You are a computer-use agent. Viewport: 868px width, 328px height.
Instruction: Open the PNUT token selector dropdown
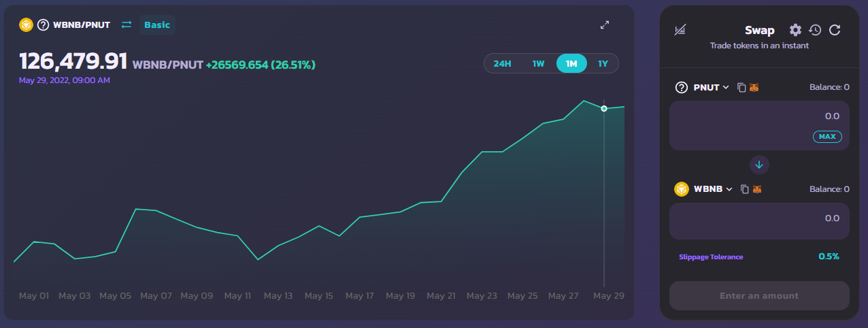pyautogui.click(x=711, y=87)
